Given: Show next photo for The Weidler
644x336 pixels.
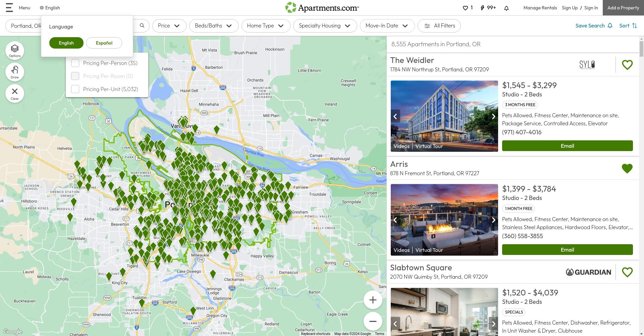Looking at the screenshot, I should [493, 116].
